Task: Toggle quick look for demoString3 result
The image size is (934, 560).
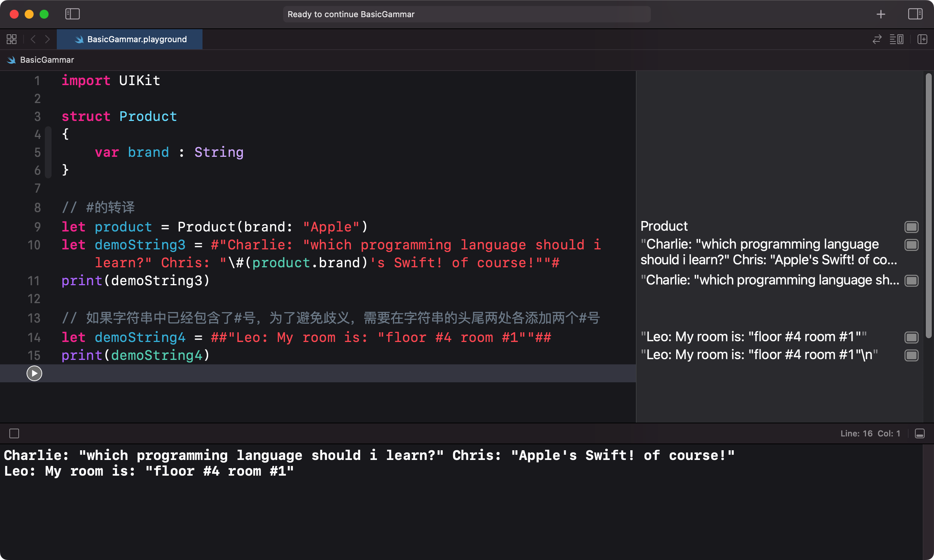Action: (x=911, y=245)
